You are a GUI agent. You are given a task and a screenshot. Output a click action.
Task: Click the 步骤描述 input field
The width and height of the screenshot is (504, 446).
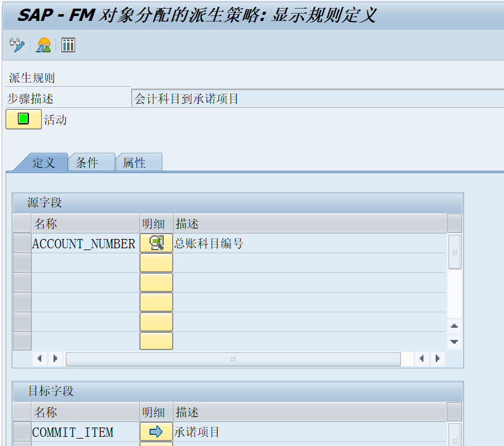[318, 99]
